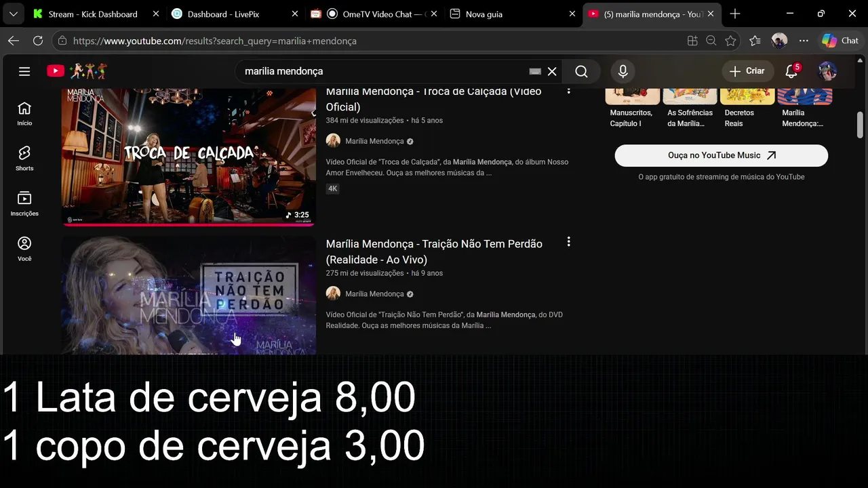Open more options for Traição Não Tem Perdão
The height and width of the screenshot is (488, 868).
[568, 242]
